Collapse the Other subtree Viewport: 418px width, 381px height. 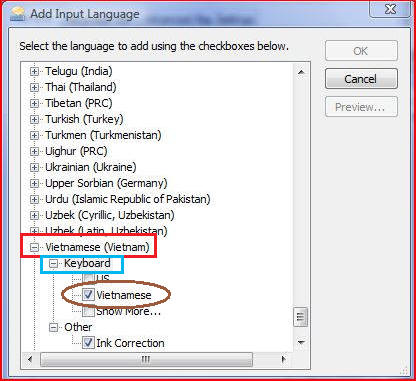53,327
